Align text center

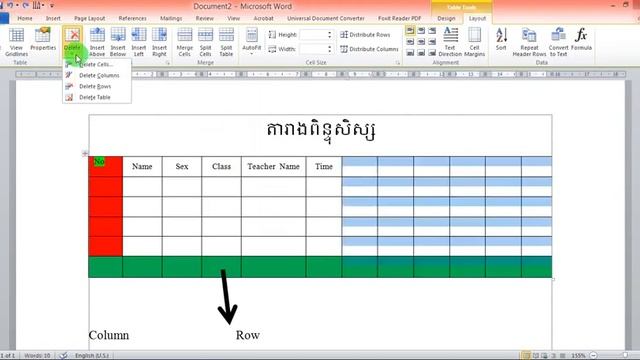[x=421, y=42]
